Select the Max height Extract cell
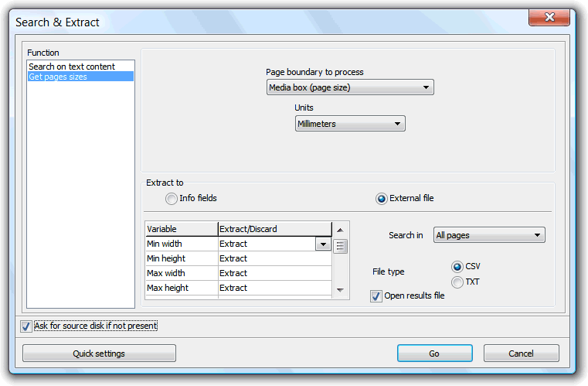This screenshot has height=386, width=588. 274,288
